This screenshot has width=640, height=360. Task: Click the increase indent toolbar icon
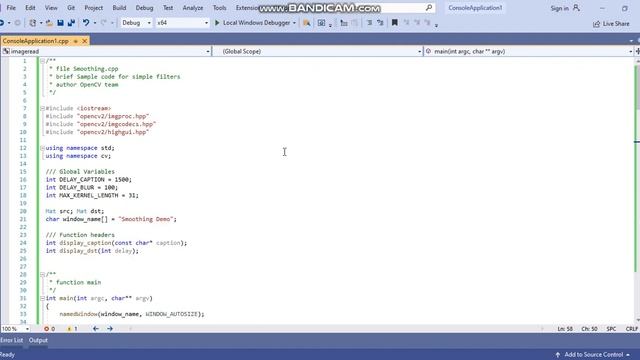click(344, 23)
